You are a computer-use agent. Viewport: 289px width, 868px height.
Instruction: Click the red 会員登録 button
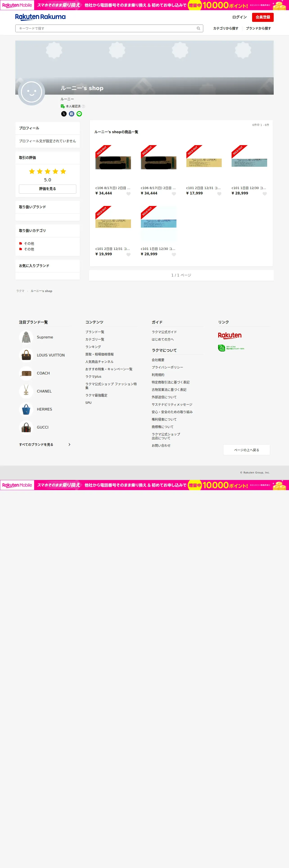(263, 17)
